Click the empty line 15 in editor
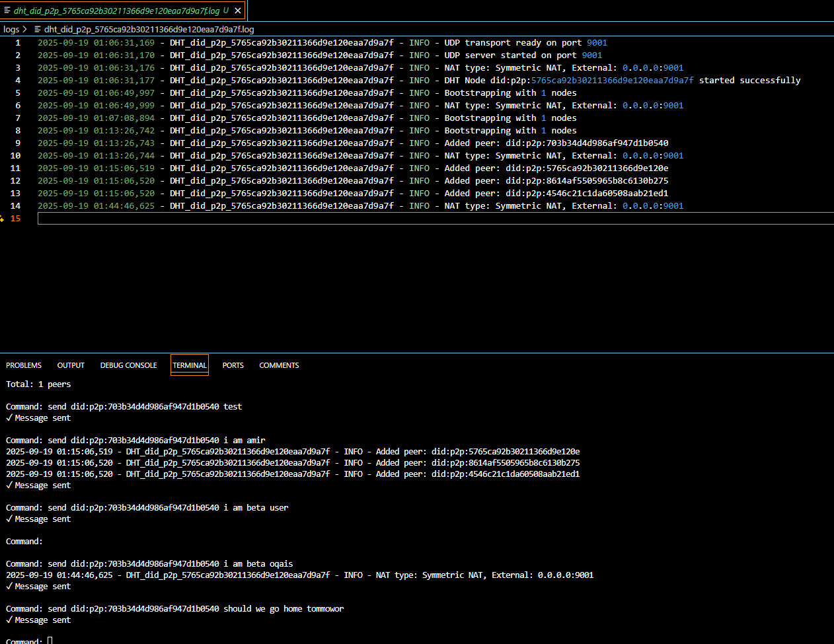The width and height of the screenshot is (834, 644). 397,219
